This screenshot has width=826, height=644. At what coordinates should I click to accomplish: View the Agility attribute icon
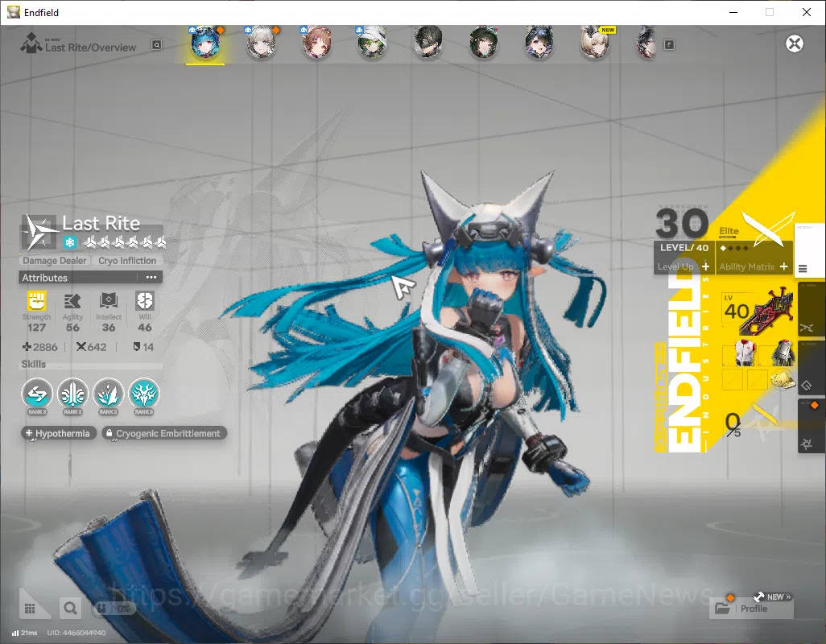72,301
